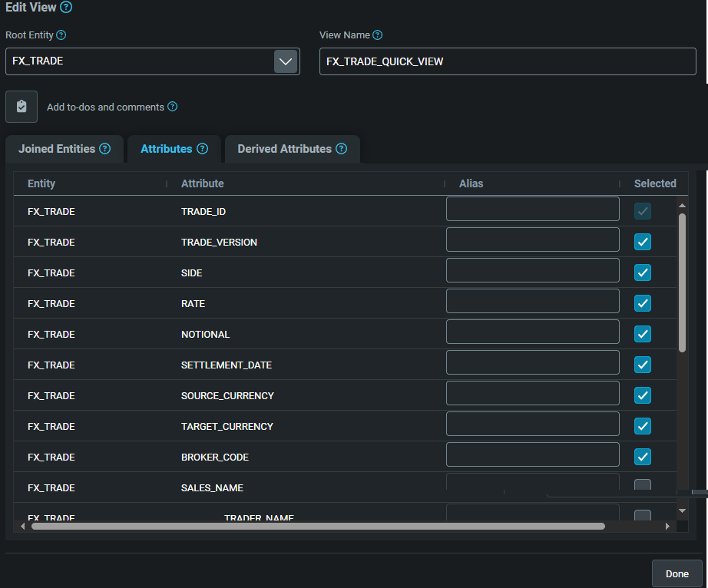Screen dimensions: 708x588
Task: Select the TRADE_ID attribute cell
Action: point(203,211)
